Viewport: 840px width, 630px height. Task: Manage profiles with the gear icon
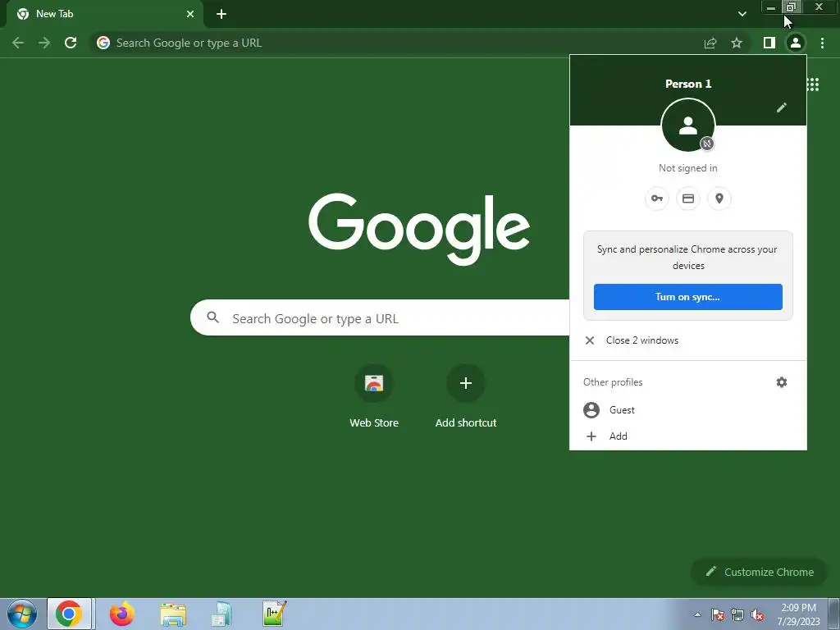tap(782, 382)
